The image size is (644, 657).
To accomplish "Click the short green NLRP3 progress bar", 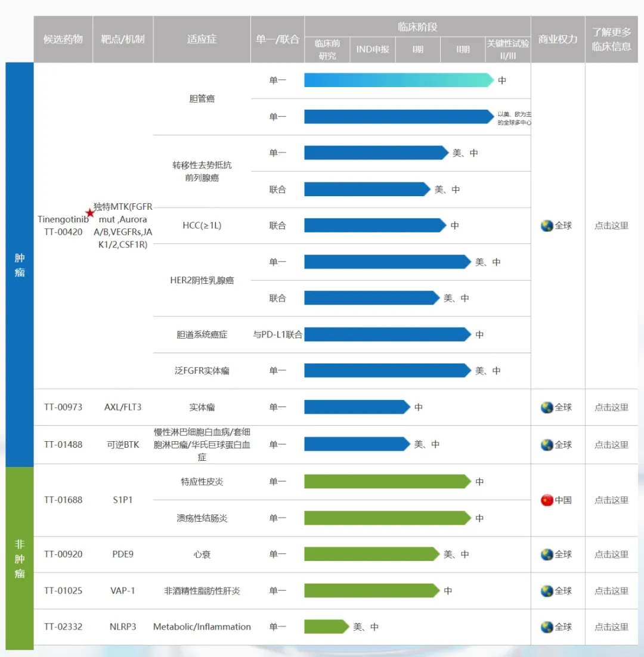I will 326,627.
